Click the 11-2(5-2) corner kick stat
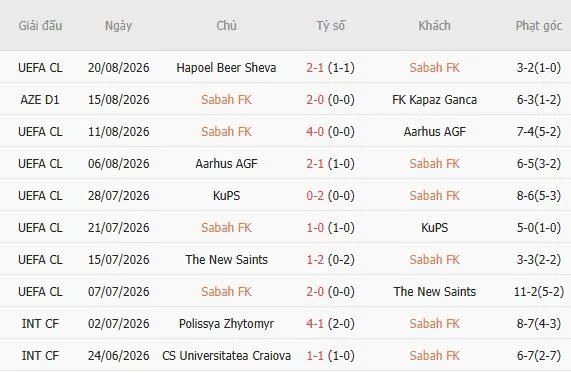 539,291
